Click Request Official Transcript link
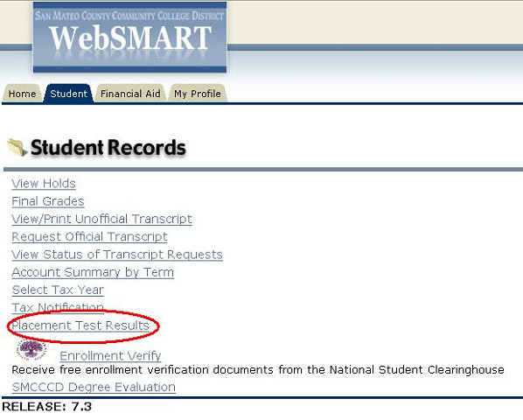523x420 pixels. (x=89, y=236)
